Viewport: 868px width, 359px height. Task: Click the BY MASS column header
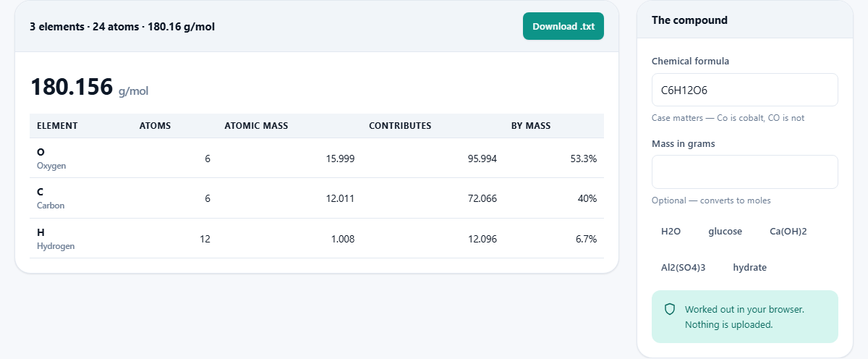pyautogui.click(x=531, y=126)
